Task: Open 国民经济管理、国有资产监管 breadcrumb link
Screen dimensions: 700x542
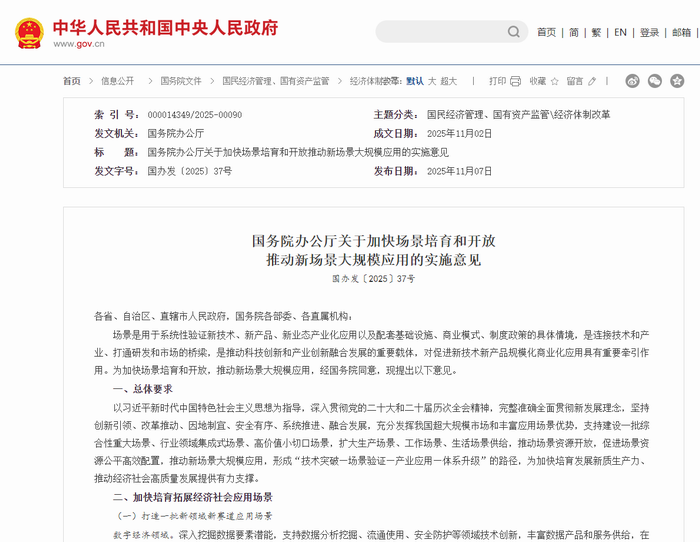Action: [x=275, y=81]
